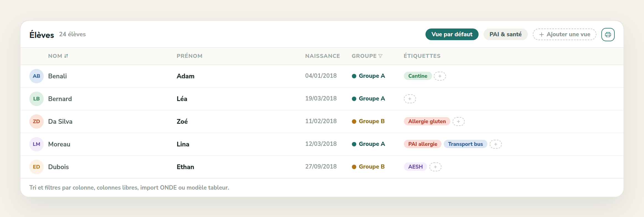Click the print icon button
Image resolution: width=644 pixels, height=217 pixels.
point(608,35)
